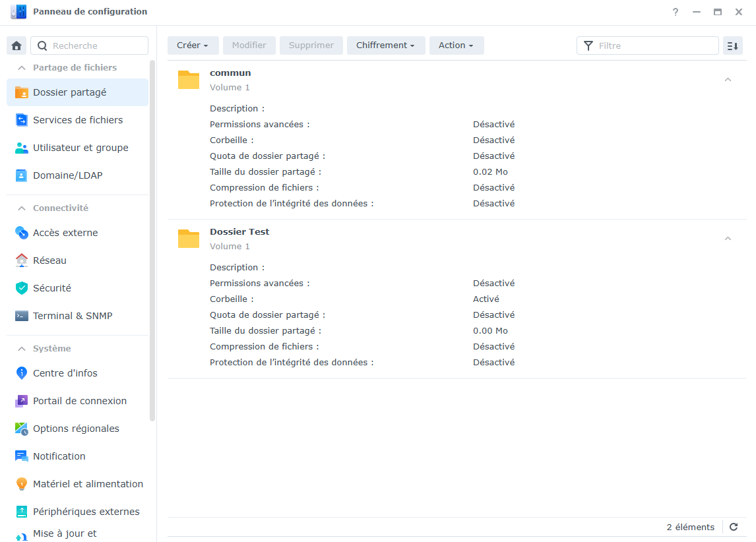Open Services de fichiers from the sidebar
This screenshot has height=542, width=756.
(x=77, y=119)
